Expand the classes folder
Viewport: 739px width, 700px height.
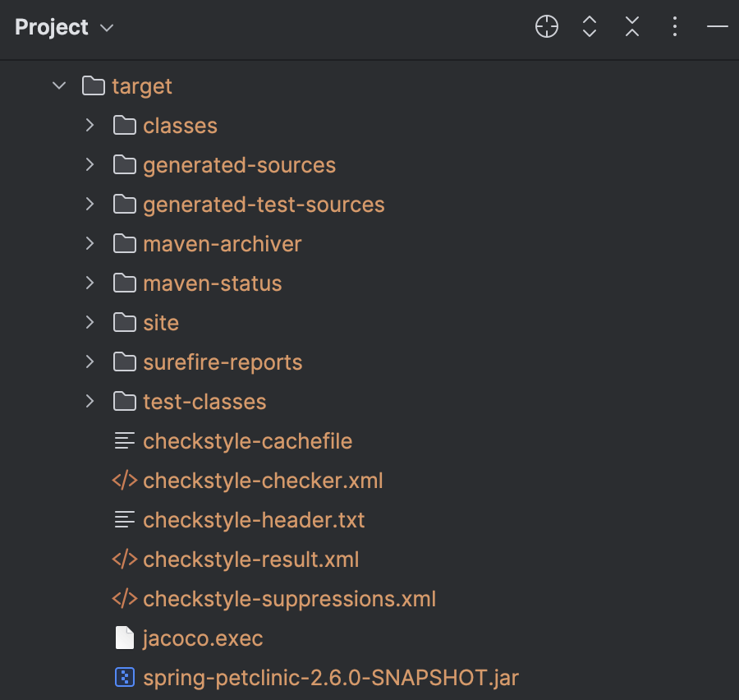(90, 125)
